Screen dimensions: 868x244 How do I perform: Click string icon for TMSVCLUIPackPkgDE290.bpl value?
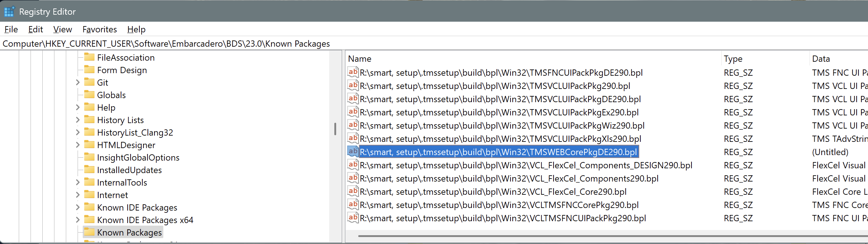click(x=353, y=98)
